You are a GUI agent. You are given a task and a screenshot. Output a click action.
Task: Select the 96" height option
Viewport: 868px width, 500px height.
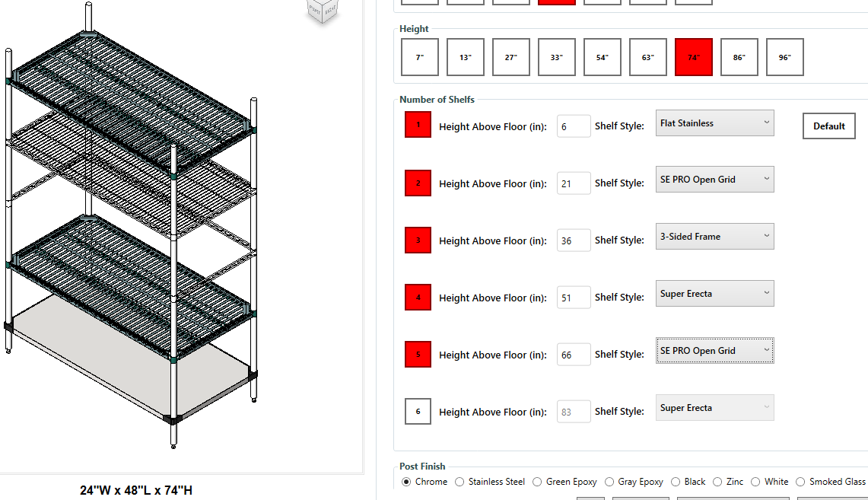[784, 56]
